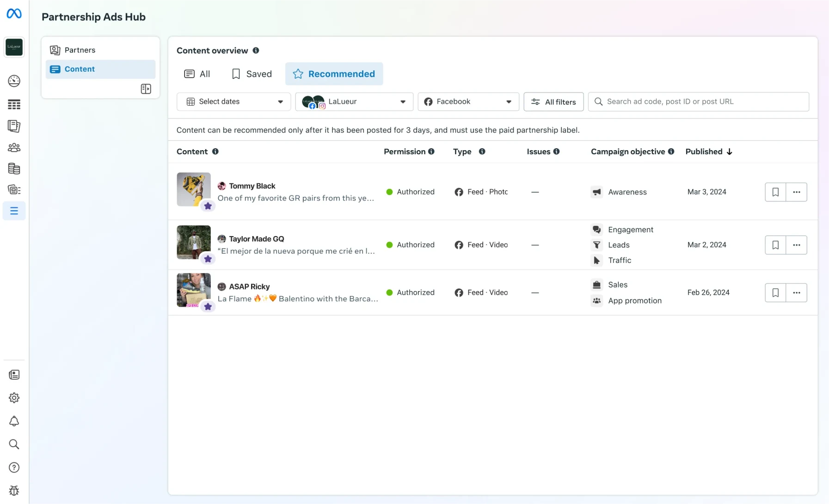Open the LaLueur business account avatar
The height and width of the screenshot is (504, 829).
point(14,47)
